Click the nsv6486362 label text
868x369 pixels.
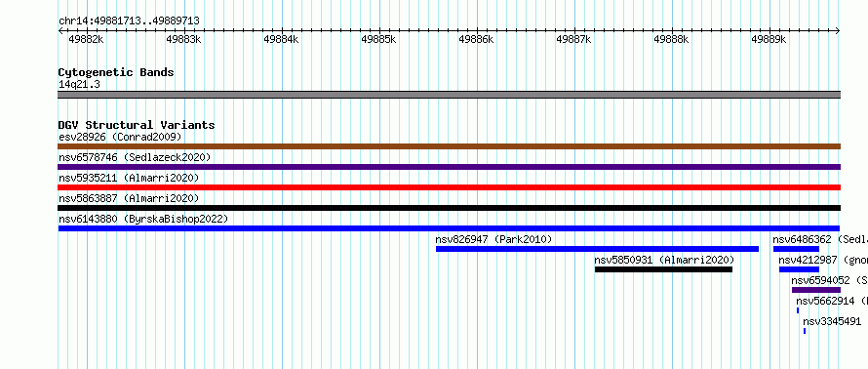point(802,239)
